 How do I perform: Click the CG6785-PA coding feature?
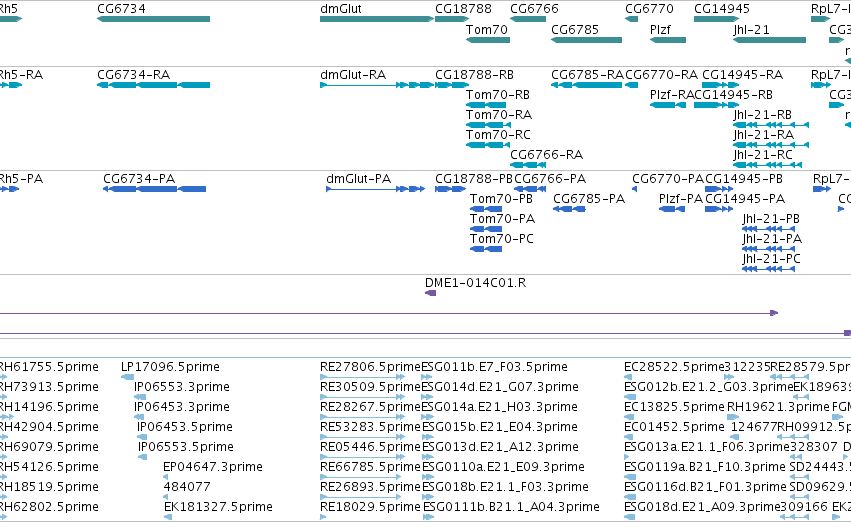(x=569, y=209)
